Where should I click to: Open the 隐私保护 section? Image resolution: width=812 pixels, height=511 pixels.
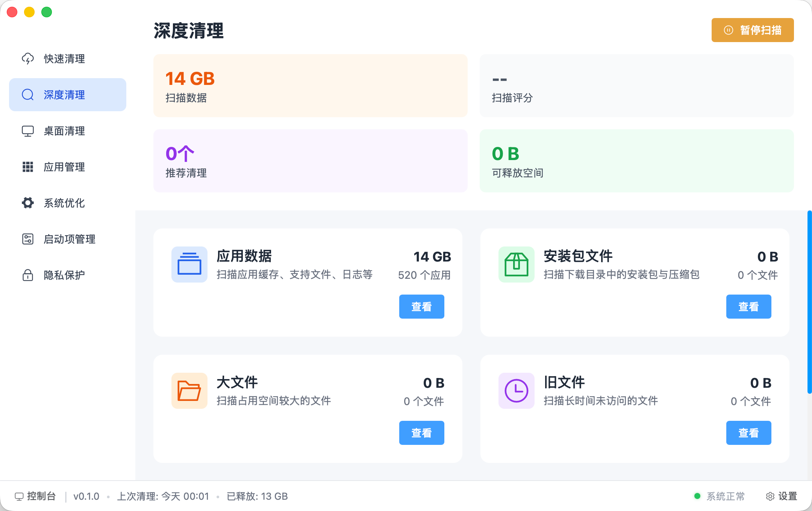click(64, 275)
